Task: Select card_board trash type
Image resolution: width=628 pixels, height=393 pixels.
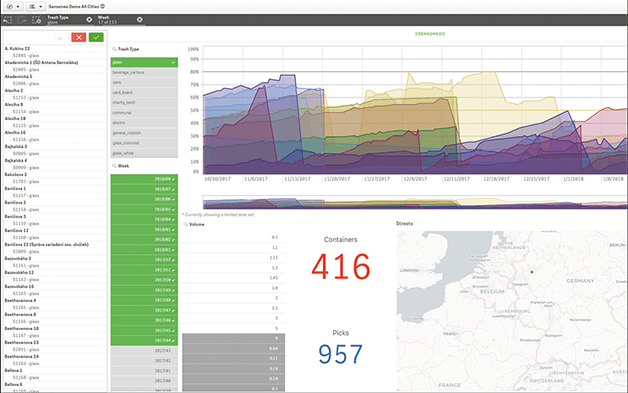Action: pos(144,93)
